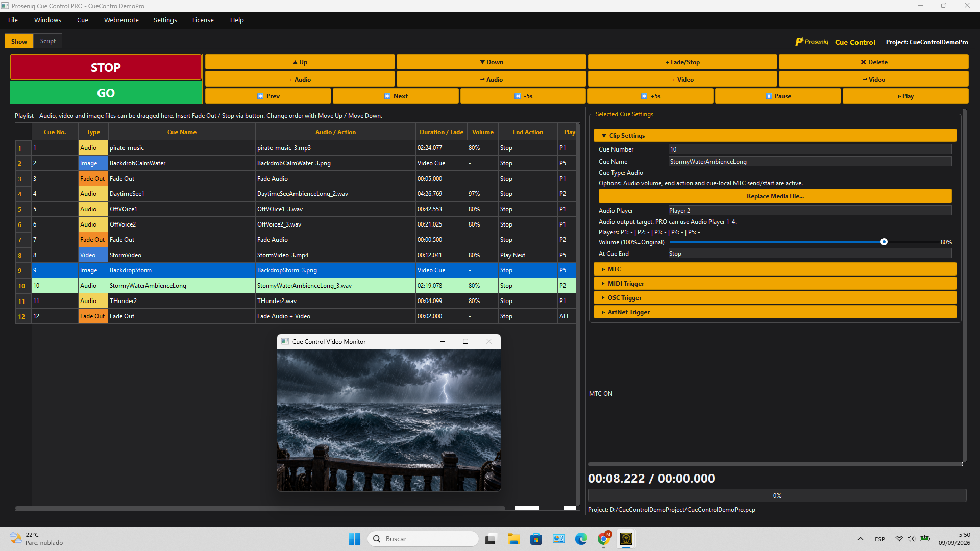
Task: Start playback with Play button
Action: click(x=905, y=96)
